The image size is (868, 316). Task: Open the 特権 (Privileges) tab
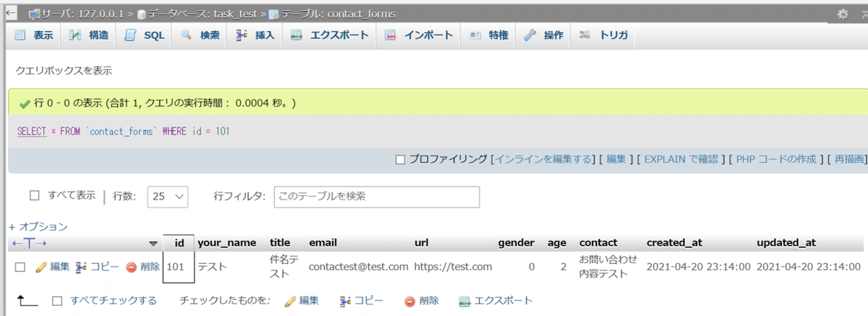click(x=490, y=35)
